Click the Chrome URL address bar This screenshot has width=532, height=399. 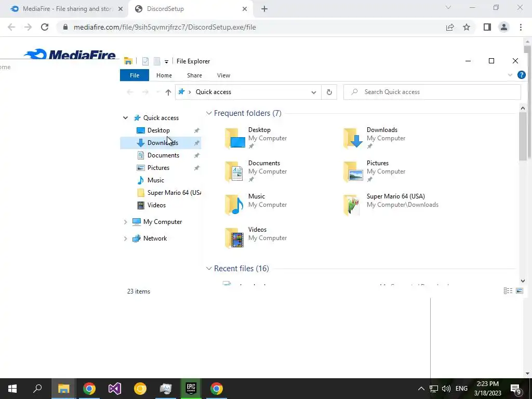click(165, 27)
